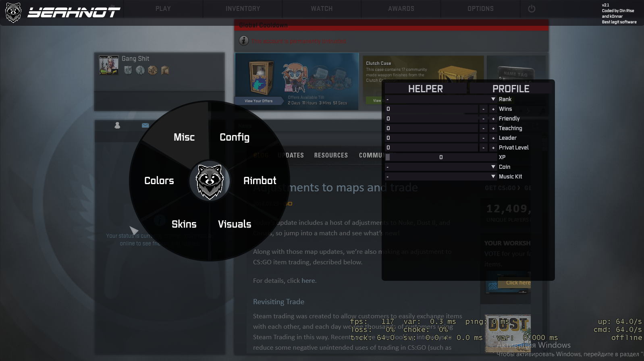Screen dimensions: 644x361
Task: Click the Teaching number input field
Action: point(431,128)
